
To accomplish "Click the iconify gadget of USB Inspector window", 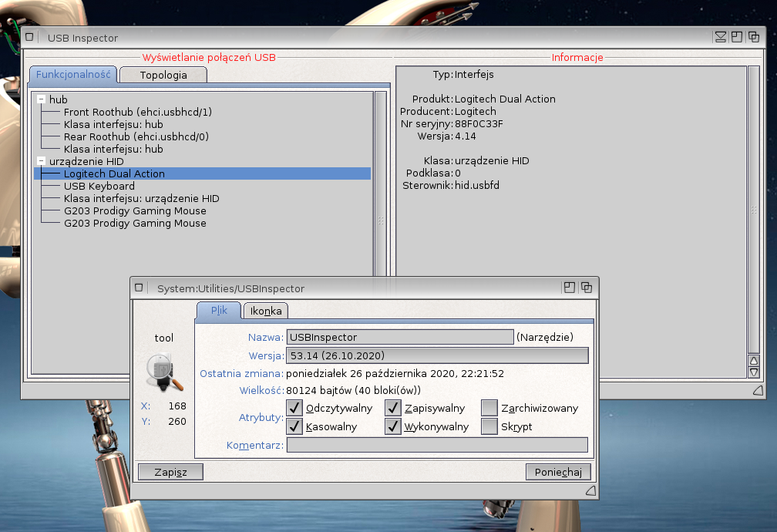I will [721, 37].
